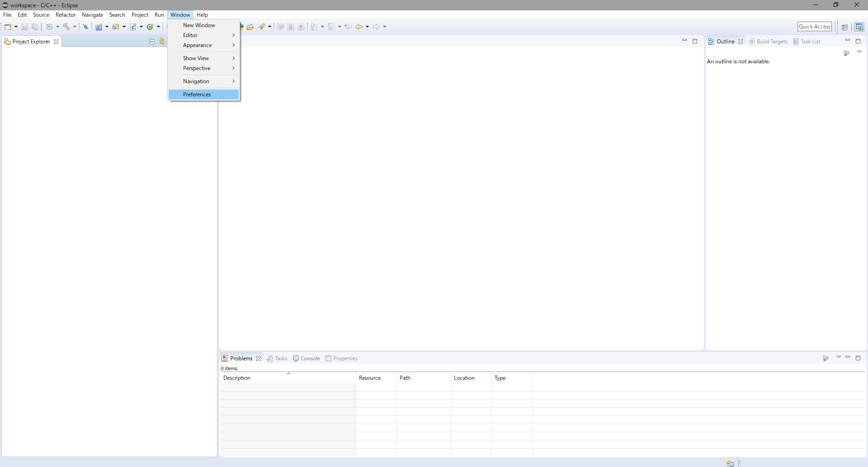
Task: Click the yellow Back navigation arrow
Action: [359, 27]
